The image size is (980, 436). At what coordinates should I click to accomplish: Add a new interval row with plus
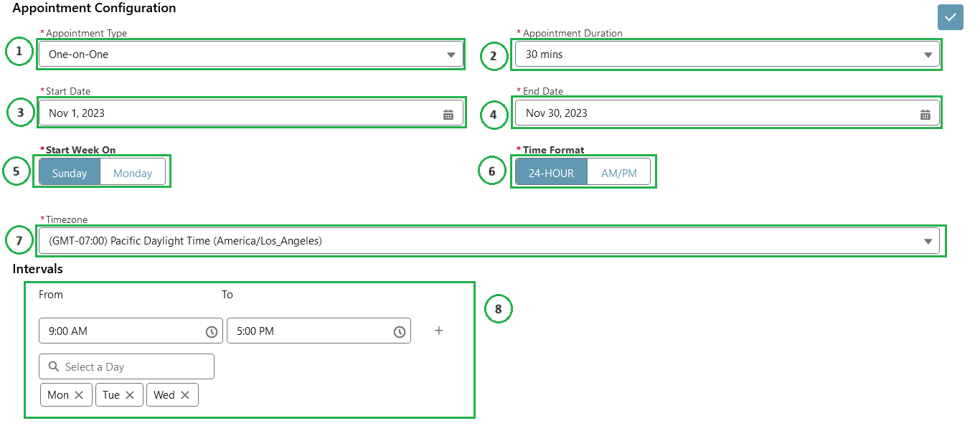coord(438,331)
